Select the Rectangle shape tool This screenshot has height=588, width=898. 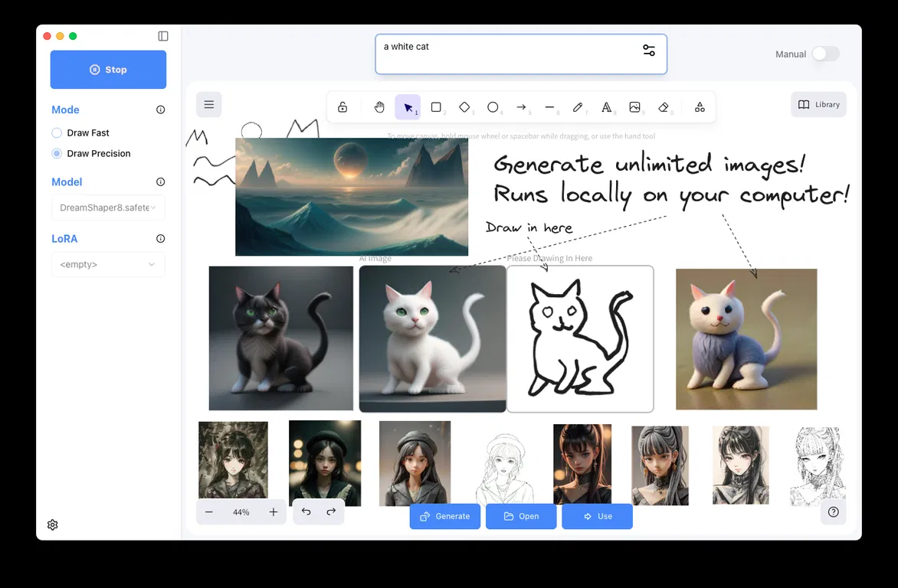point(436,107)
